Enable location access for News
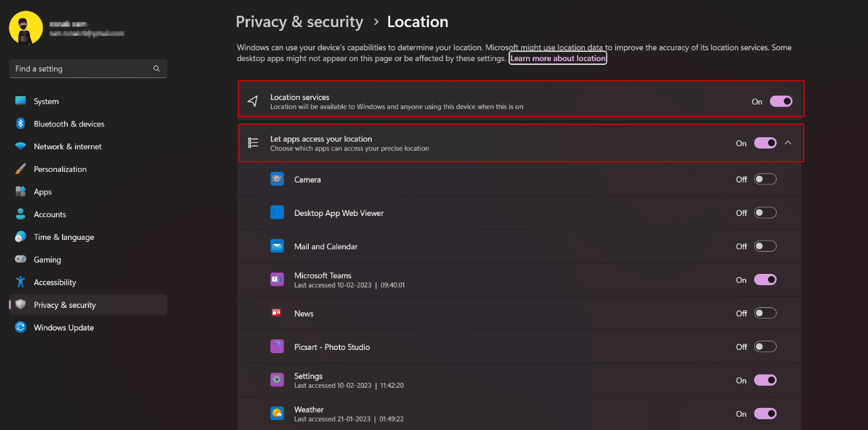This screenshot has height=430, width=868. 765,313
